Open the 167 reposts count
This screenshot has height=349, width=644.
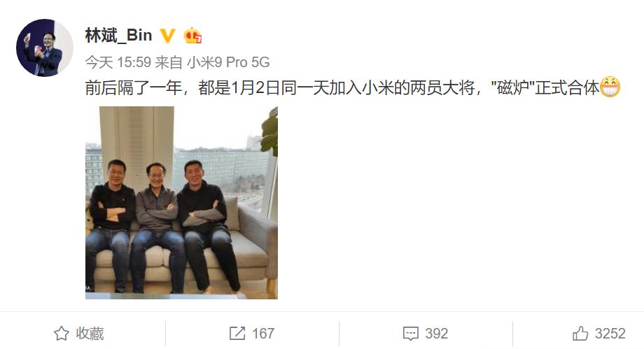tap(263, 334)
